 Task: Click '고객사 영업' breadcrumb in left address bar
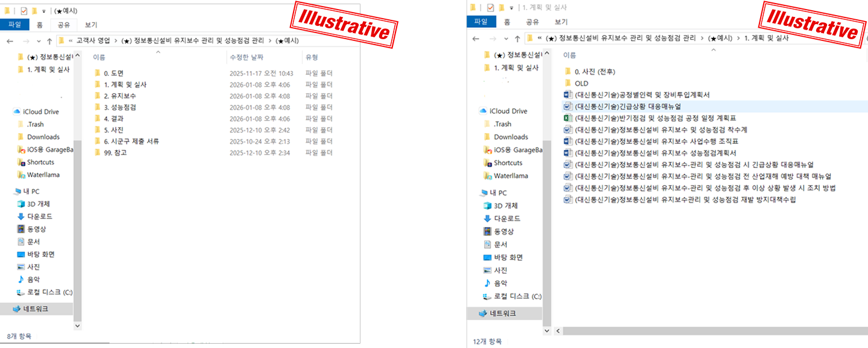(94, 41)
